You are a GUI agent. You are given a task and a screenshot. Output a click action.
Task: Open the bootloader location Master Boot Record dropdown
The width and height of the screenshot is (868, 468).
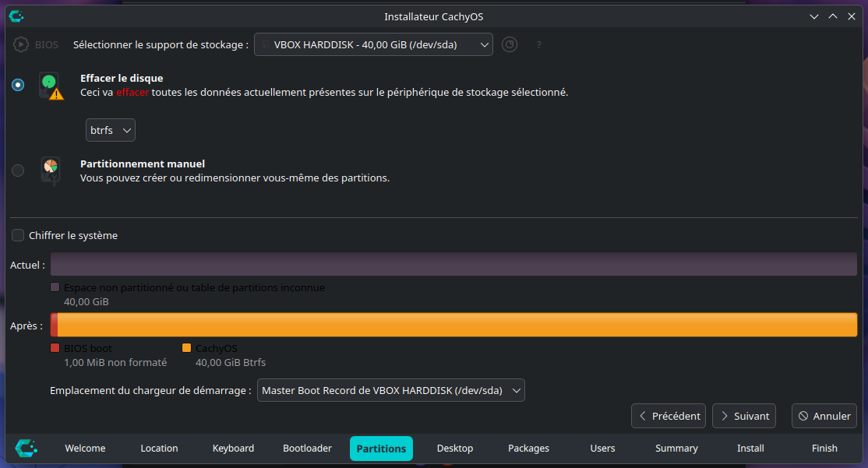click(x=390, y=390)
